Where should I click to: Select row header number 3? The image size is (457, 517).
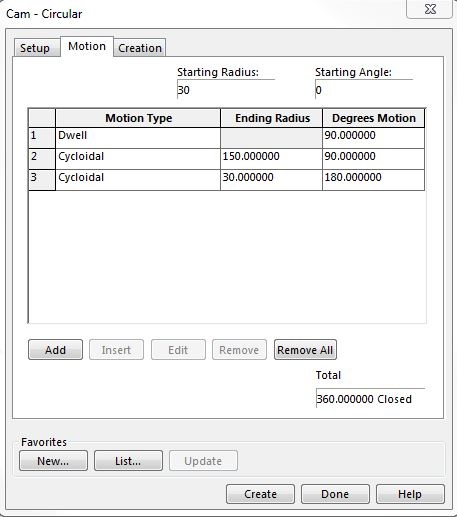point(42,180)
